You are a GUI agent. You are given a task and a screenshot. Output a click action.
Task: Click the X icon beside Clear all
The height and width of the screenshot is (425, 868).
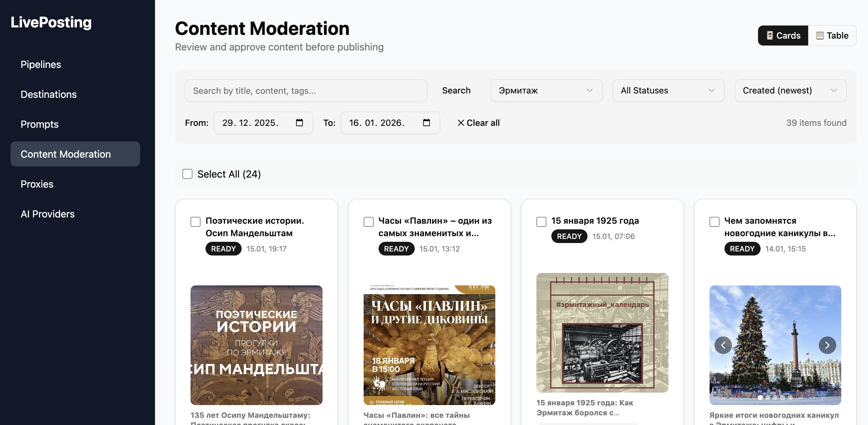click(461, 123)
